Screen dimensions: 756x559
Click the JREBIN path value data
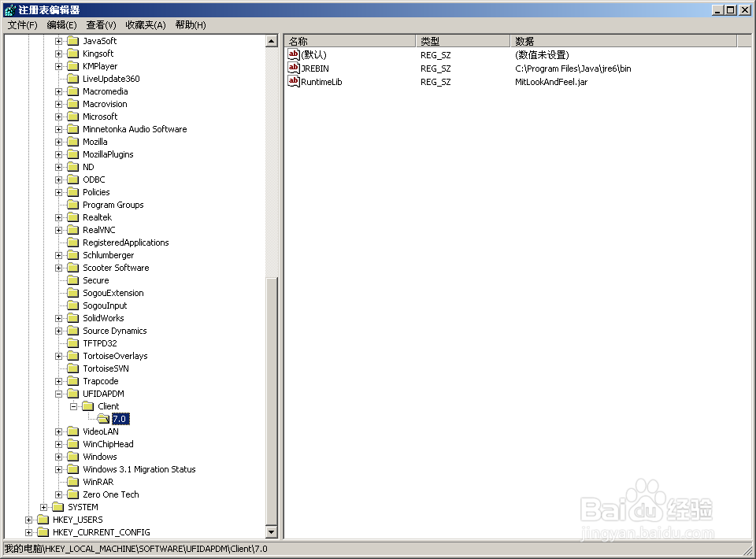573,68
